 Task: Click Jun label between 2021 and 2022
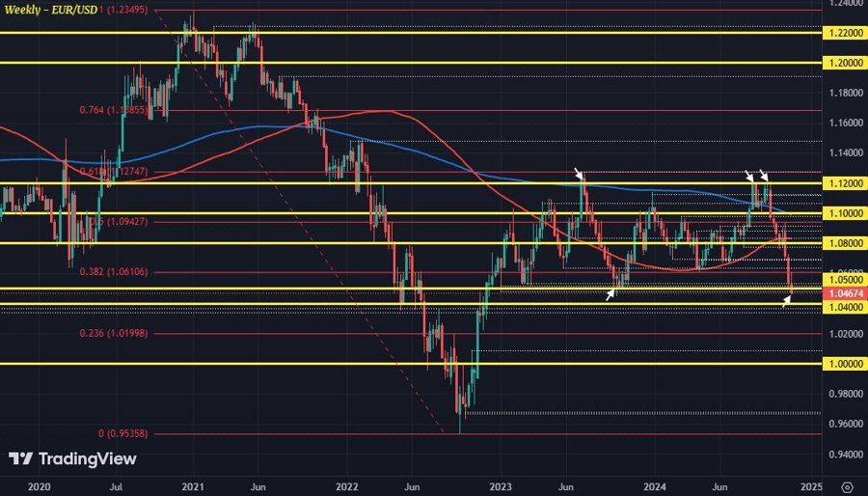(x=258, y=487)
